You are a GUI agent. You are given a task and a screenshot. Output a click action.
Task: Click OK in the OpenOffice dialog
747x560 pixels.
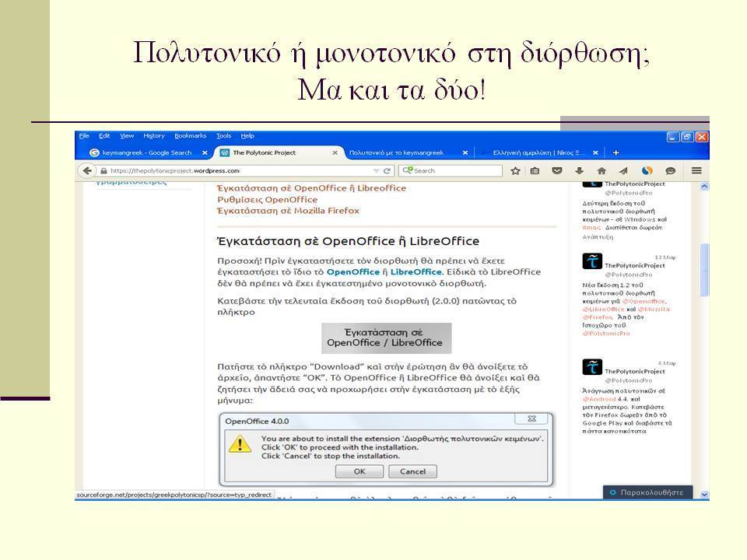(359, 471)
